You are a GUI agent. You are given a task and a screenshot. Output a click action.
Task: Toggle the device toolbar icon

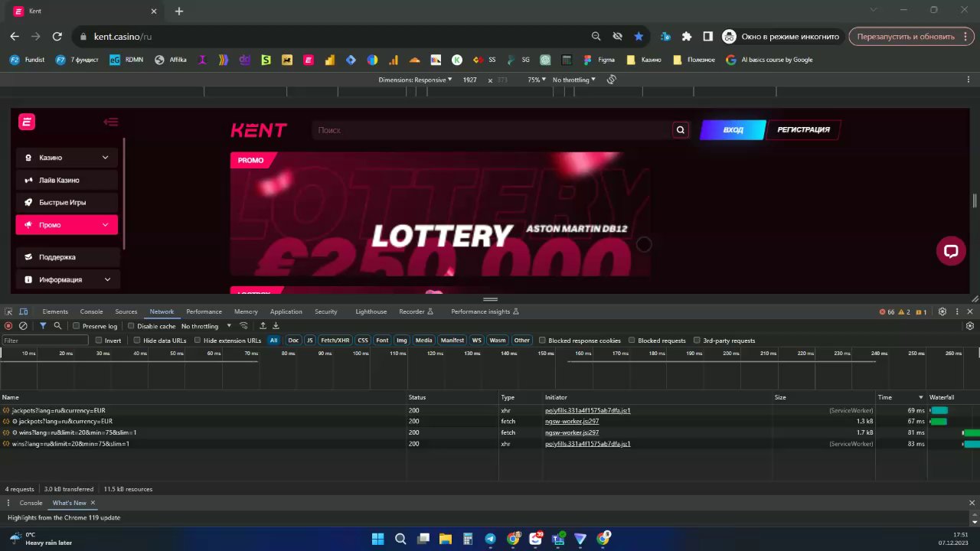(24, 311)
